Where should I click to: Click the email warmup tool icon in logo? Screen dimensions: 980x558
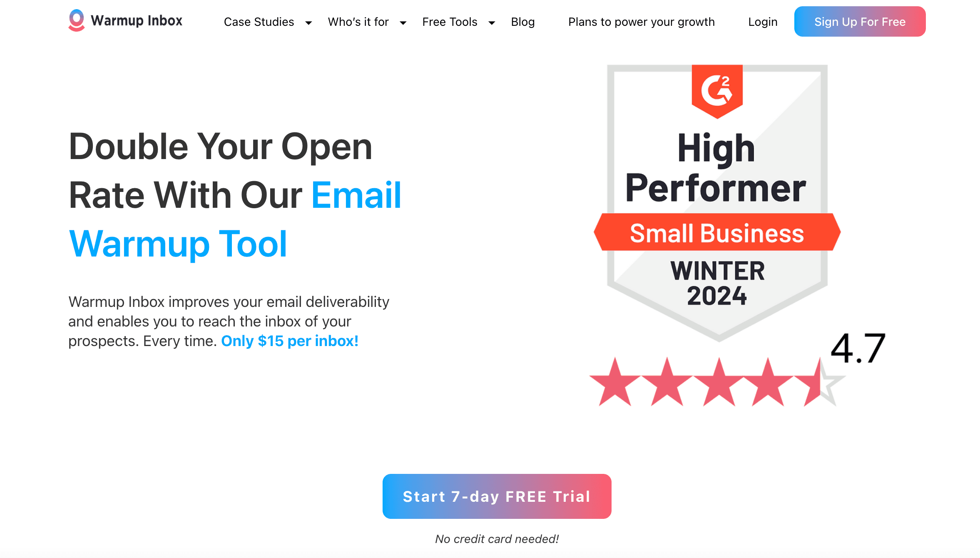(x=75, y=22)
